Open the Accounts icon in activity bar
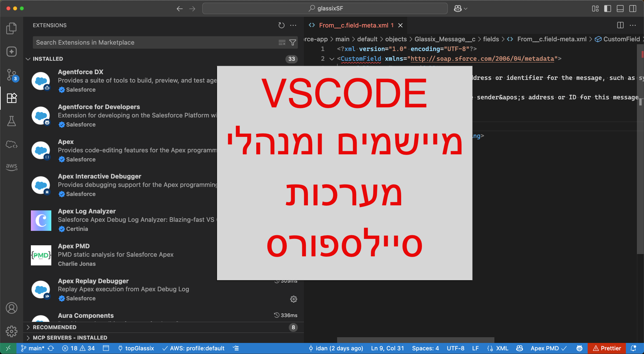This screenshot has height=354, width=644. (x=11, y=308)
